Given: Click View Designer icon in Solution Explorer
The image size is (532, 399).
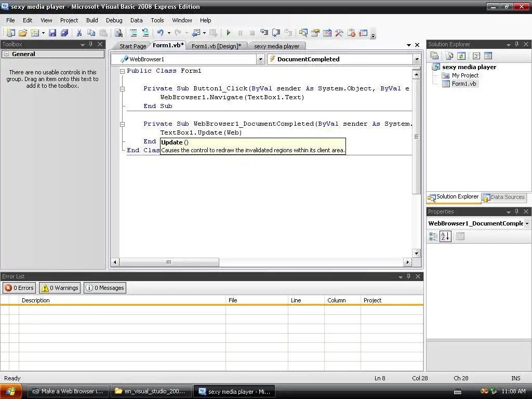Looking at the screenshot, I should click(x=488, y=56).
